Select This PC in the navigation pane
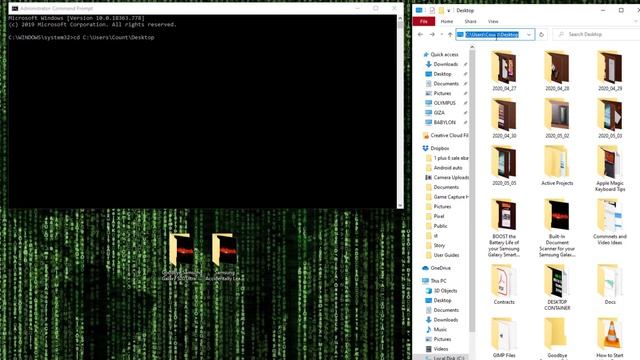This screenshot has height=360, width=640. click(x=438, y=281)
